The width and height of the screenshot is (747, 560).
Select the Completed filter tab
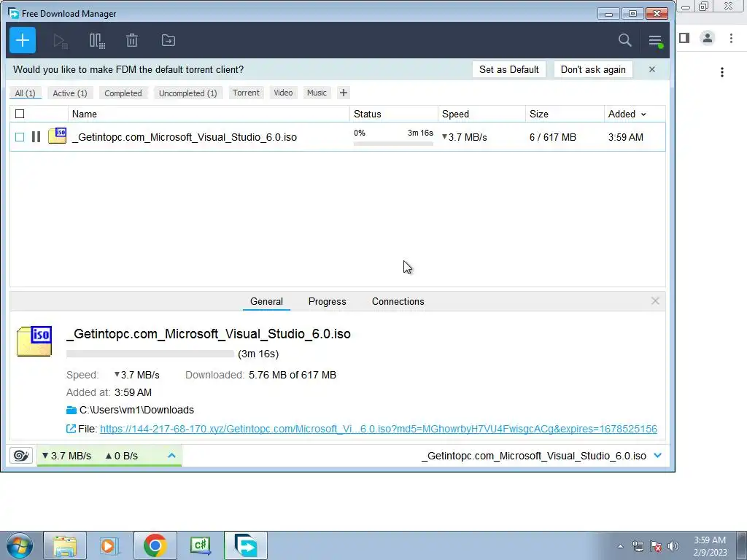[x=123, y=93]
